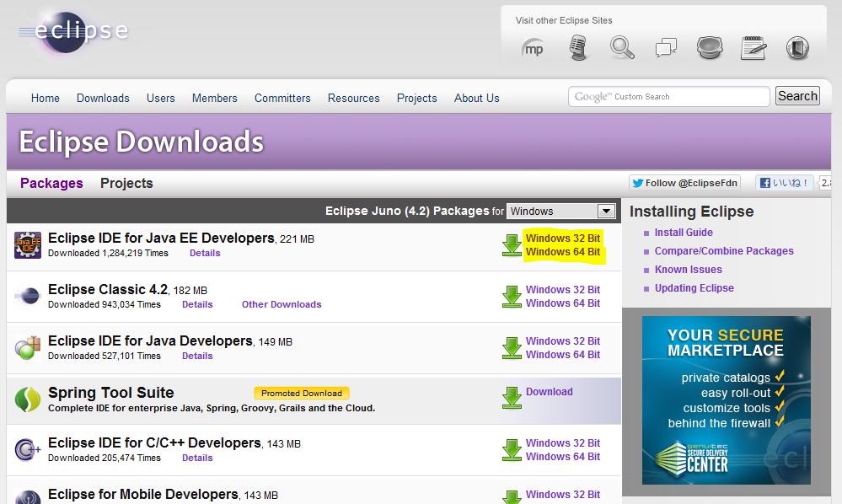
Task: Click the Spring Tool Suite leaf icon
Action: pyautogui.click(x=28, y=399)
